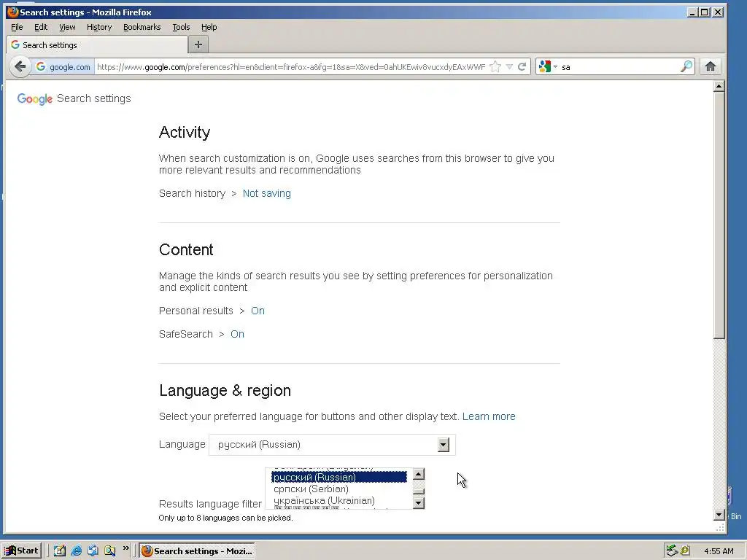Select 'українська (Ukrainian)' in the language list
Image resolution: width=747 pixels, height=560 pixels.
click(338, 500)
